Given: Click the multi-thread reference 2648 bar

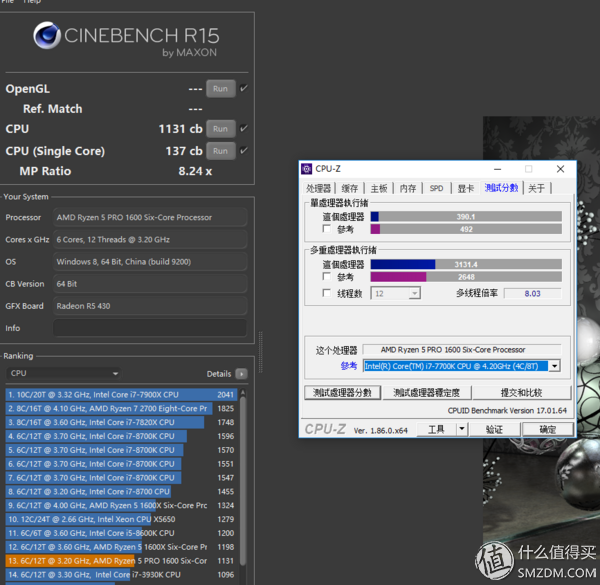Looking at the screenshot, I should point(466,277).
